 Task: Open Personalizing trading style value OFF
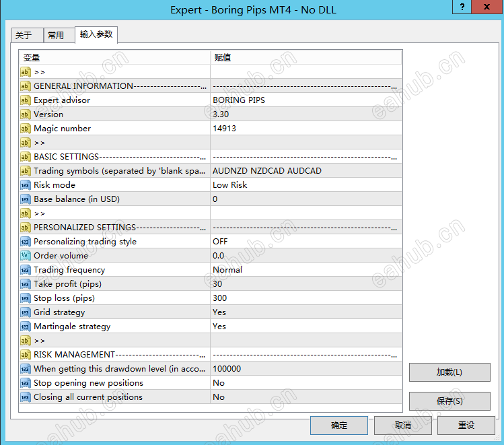[x=306, y=242]
